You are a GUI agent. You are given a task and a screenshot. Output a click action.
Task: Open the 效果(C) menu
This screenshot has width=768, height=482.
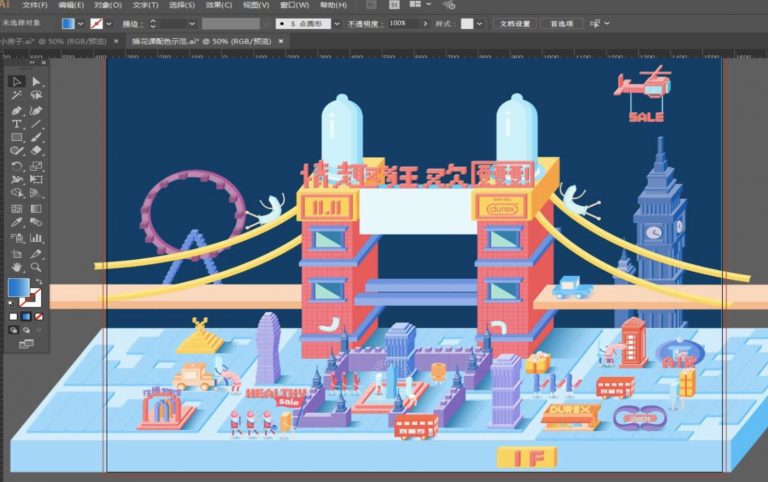pos(218,5)
